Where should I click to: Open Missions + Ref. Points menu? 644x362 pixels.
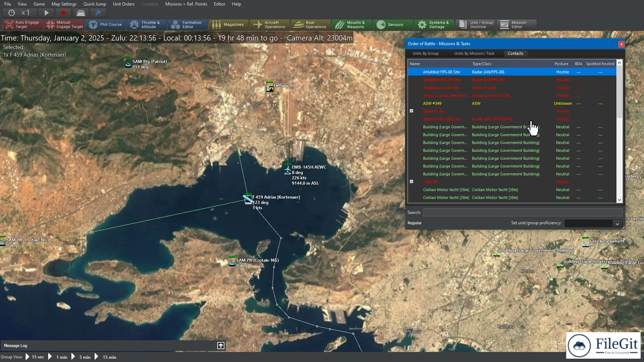186,4
